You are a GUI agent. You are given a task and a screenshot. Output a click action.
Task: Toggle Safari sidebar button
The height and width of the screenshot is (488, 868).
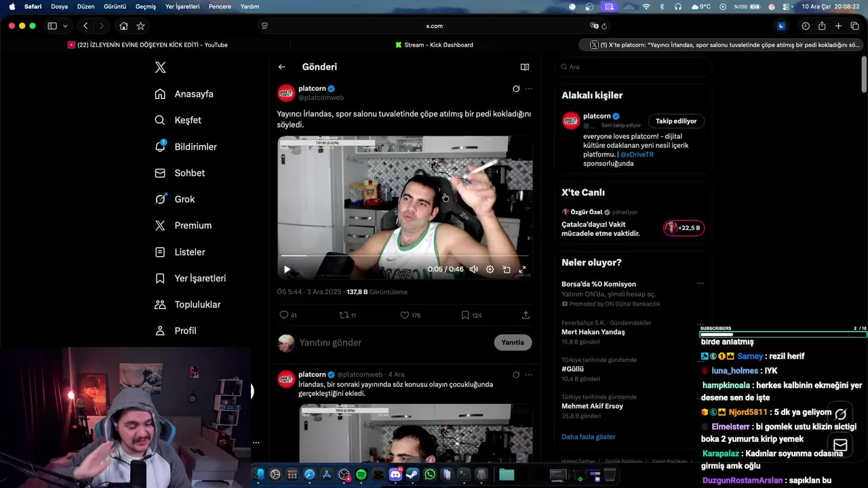[52, 26]
